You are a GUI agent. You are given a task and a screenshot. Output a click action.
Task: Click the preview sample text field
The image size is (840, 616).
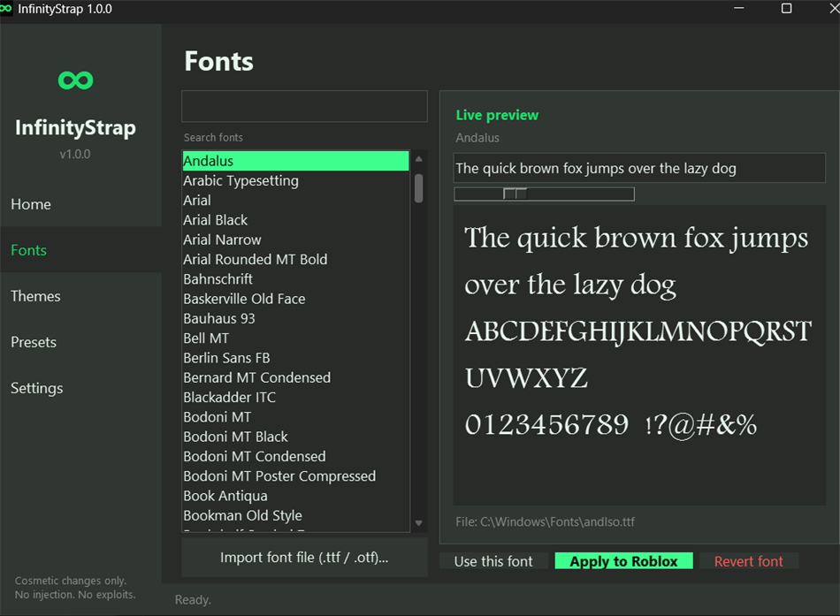tap(639, 168)
